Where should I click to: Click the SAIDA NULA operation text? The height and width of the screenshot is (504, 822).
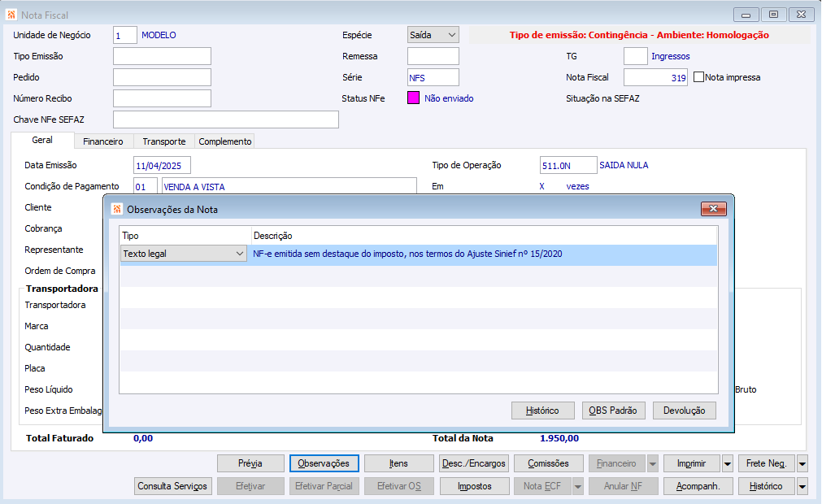(624, 165)
